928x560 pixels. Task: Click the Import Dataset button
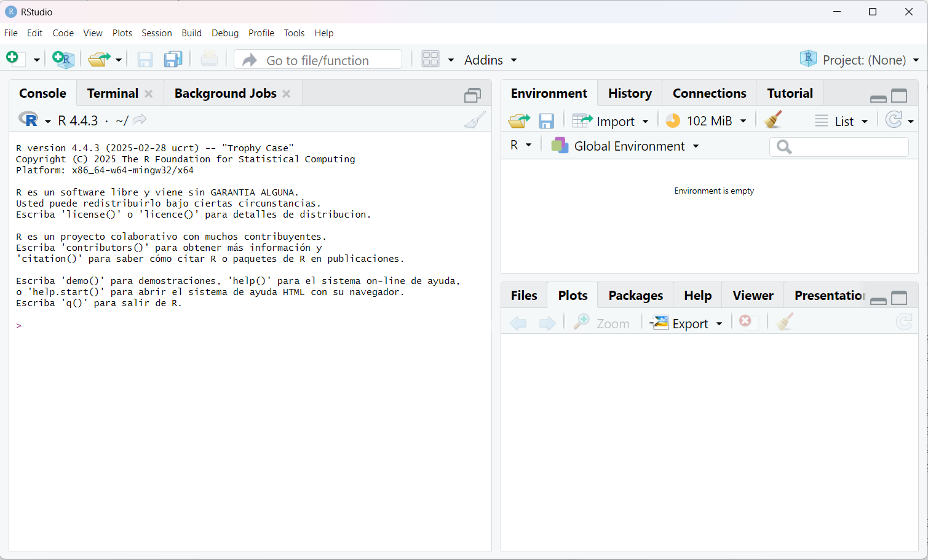point(610,122)
